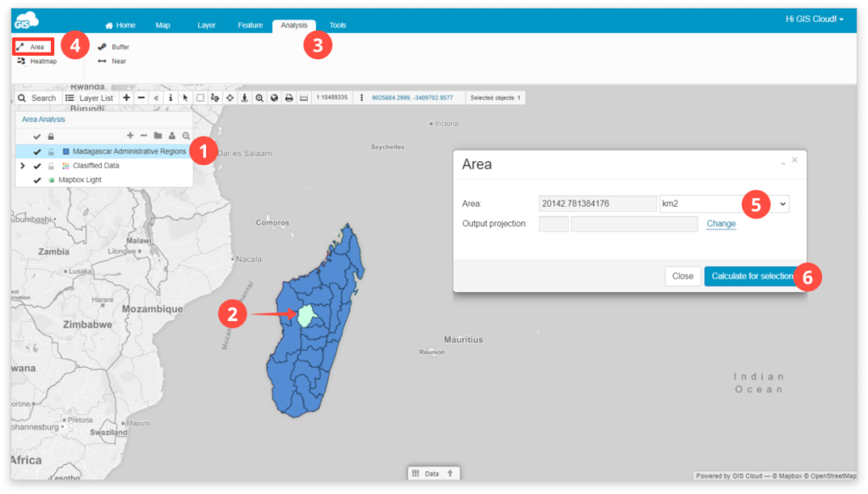Click the Change projection link

[x=721, y=224]
